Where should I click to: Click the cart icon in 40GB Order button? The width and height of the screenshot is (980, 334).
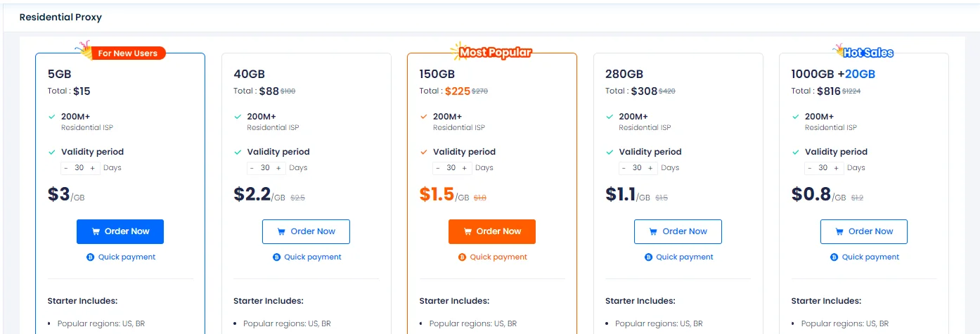pos(281,231)
